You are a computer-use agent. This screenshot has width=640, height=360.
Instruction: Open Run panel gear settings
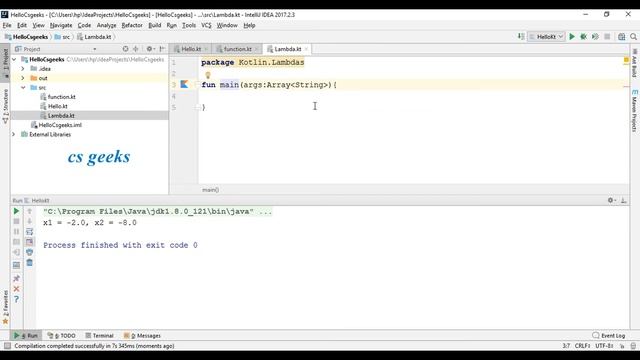[x=611, y=200]
